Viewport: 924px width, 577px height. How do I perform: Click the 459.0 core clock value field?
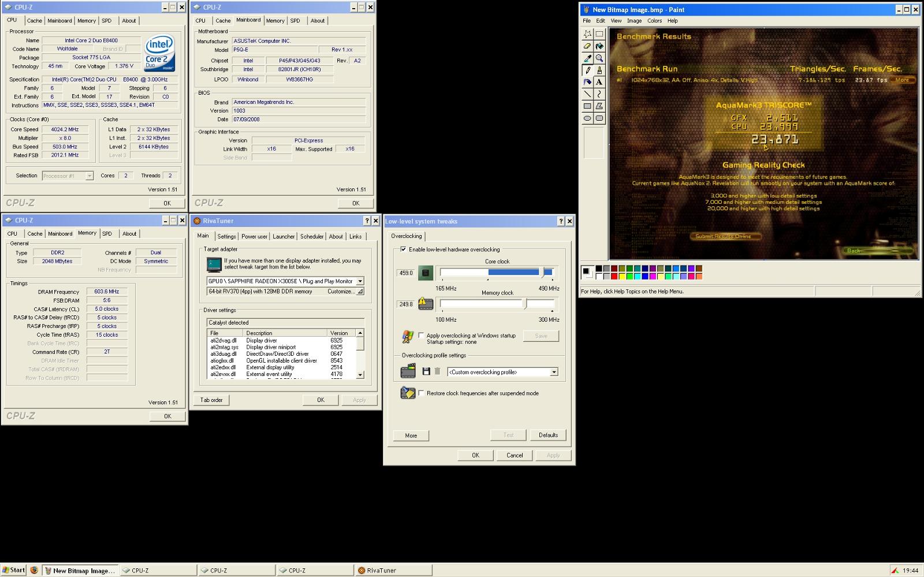pyautogui.click(x=406, y=273)
